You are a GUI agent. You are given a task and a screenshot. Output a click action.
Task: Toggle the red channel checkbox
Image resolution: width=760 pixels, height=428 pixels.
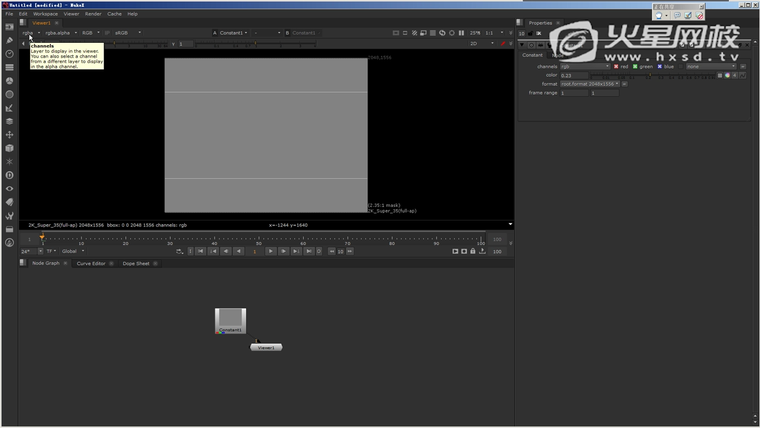tap(616, 67)
